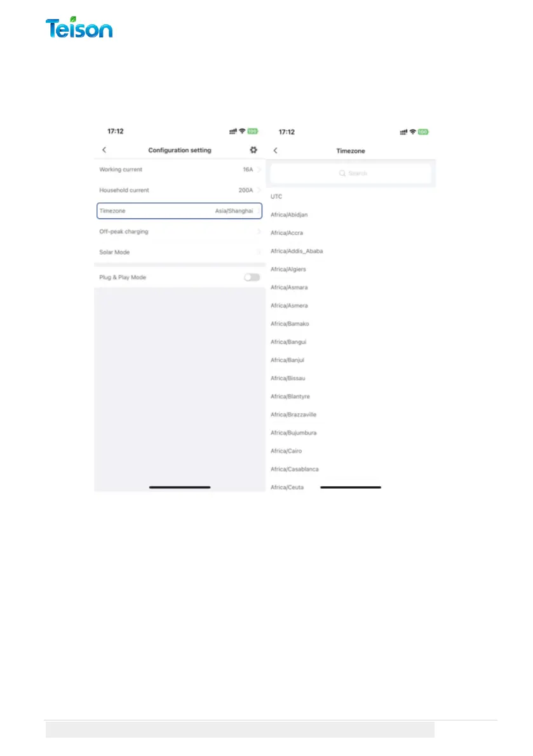Open the settings gear icon
This screenshot has height=756, width=533.
coord(253,150)
